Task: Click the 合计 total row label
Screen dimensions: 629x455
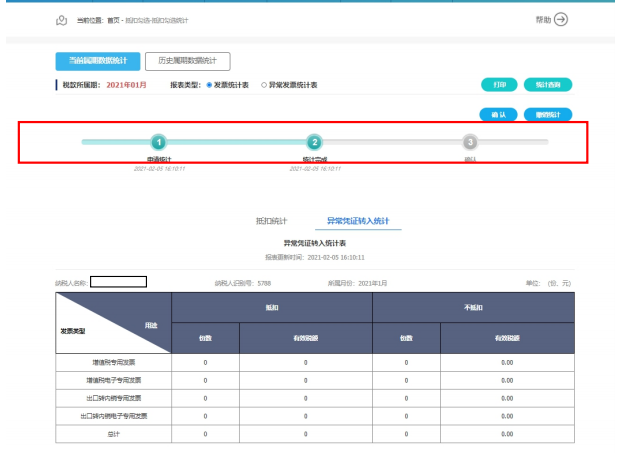Action: (114, 434)
